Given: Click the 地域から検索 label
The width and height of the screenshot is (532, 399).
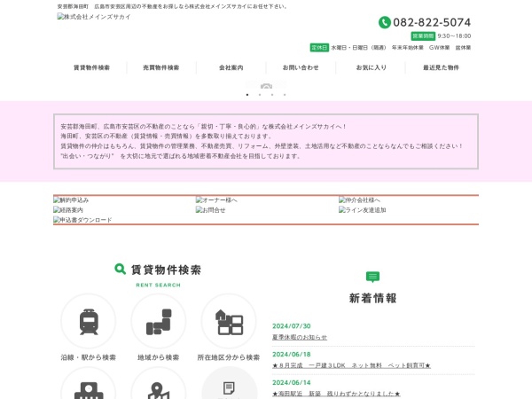Looking at the screenshot, I should click(159, 357).
